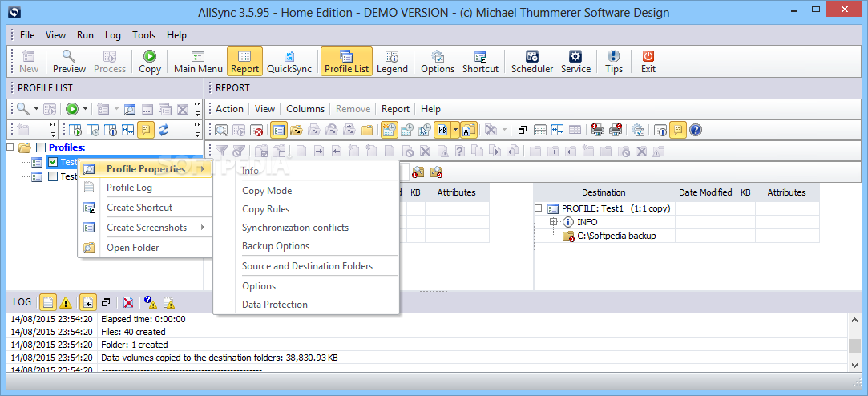Open the Log menu
868x396 pixels.
pyautogui.click(x=113, y=35)
